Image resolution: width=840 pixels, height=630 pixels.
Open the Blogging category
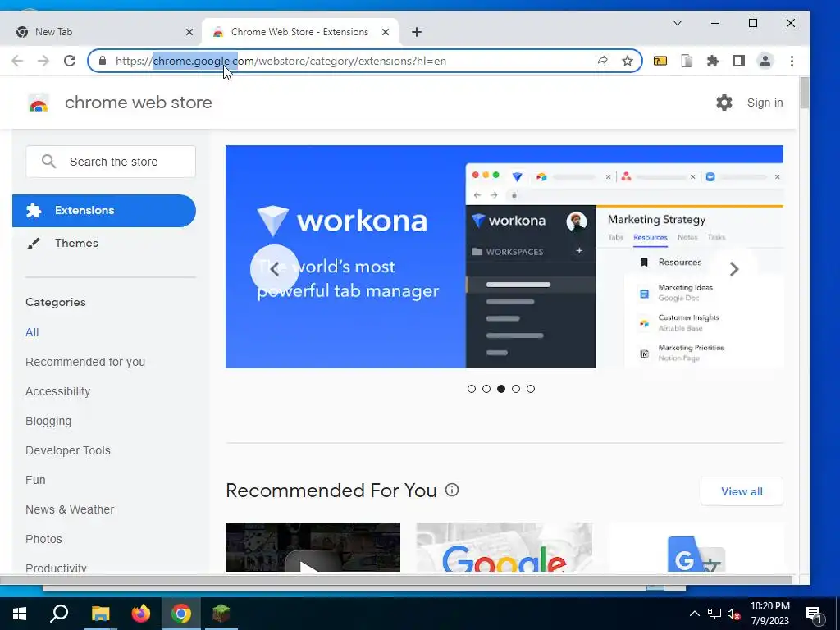[x=48, y=421]
